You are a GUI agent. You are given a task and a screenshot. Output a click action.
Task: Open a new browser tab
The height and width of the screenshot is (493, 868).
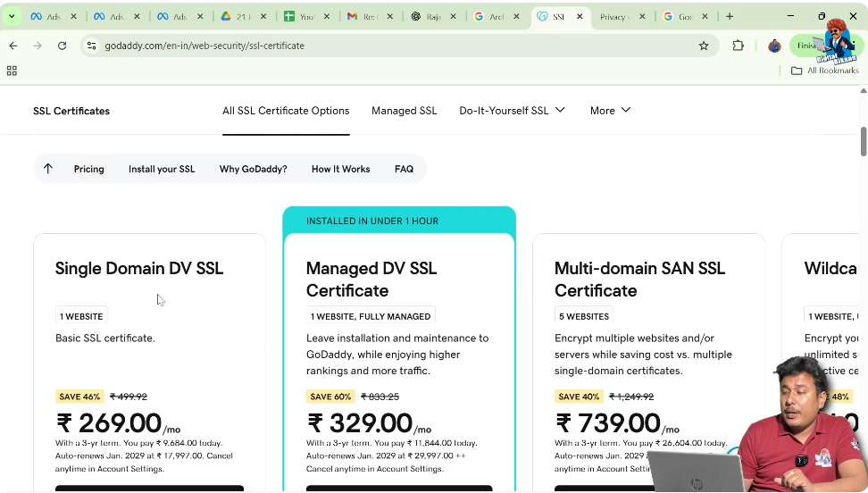click(x=730, y=17)
